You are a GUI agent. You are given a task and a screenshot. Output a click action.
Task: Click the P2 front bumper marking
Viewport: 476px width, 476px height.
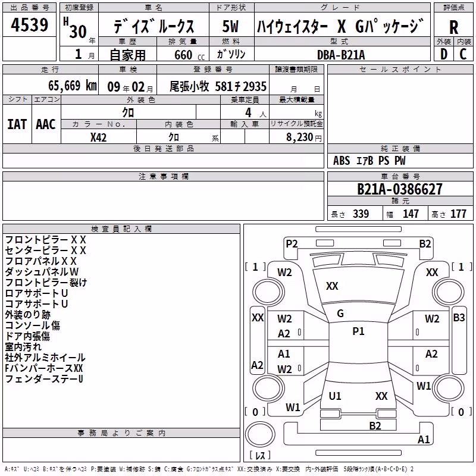292,244
